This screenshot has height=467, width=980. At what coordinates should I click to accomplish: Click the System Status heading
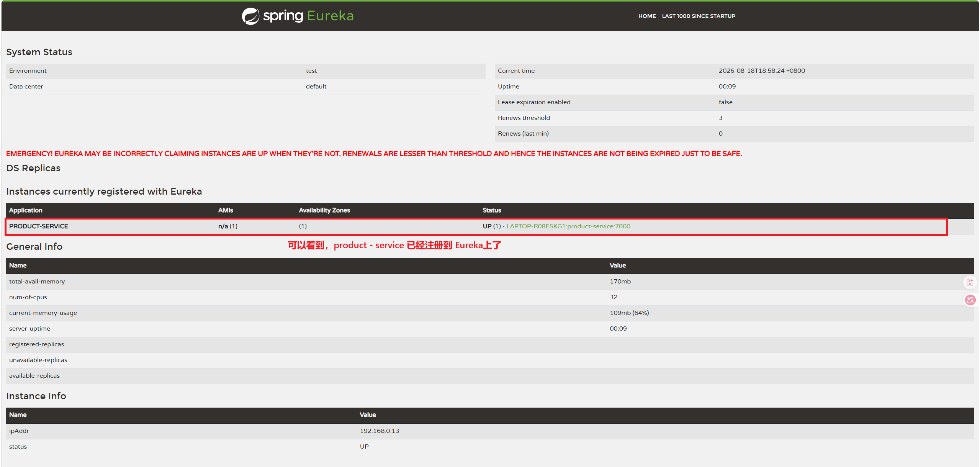(39, 52)
